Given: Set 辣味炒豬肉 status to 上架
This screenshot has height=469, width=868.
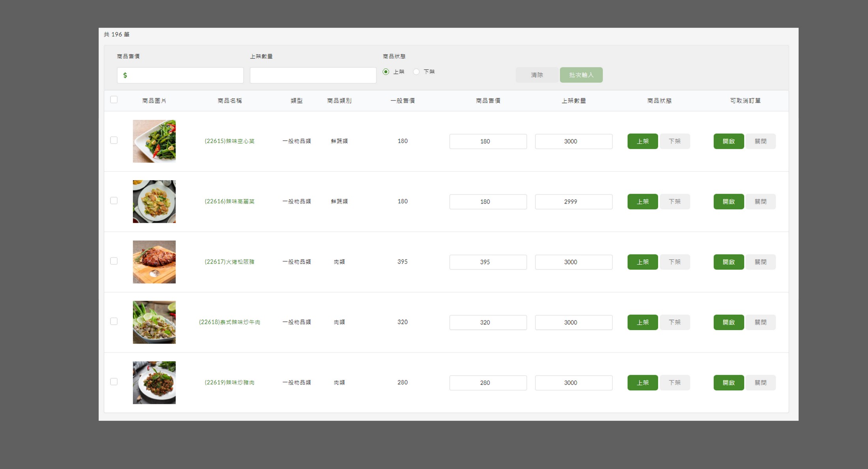Looking at the screenshot, I should click(x=643, y=383).
